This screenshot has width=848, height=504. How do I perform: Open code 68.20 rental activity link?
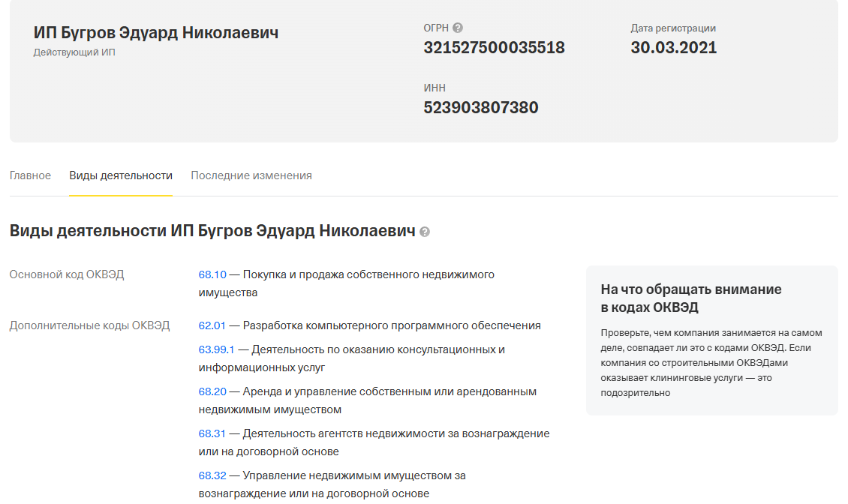(x=212, y=391)
